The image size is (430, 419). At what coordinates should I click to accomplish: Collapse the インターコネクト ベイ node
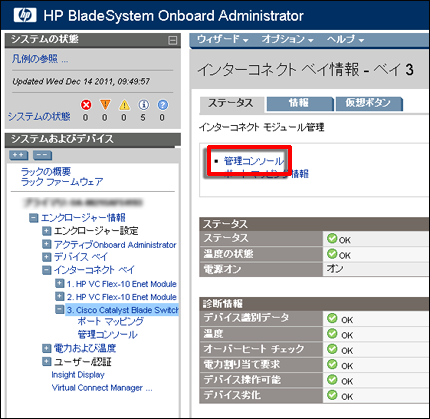click(x=47, y=270)
